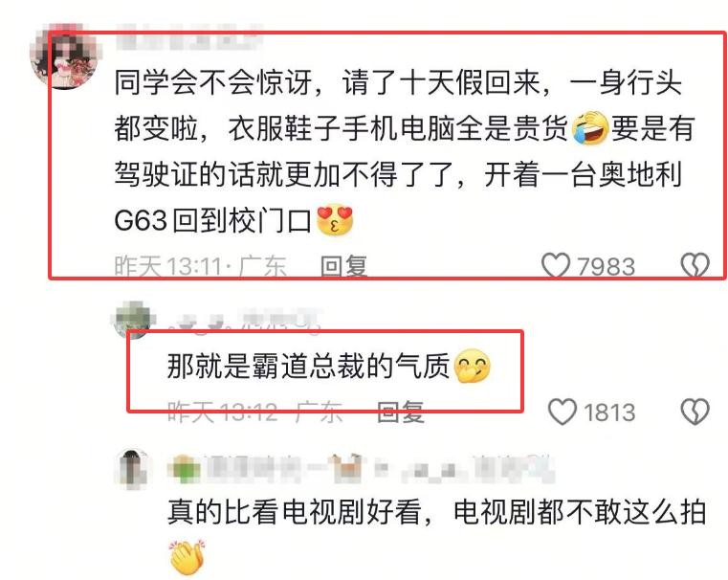Viewport: 728px width, 580px height.
Task: Open the username starting with clover emoji
Action: (361, 468)
